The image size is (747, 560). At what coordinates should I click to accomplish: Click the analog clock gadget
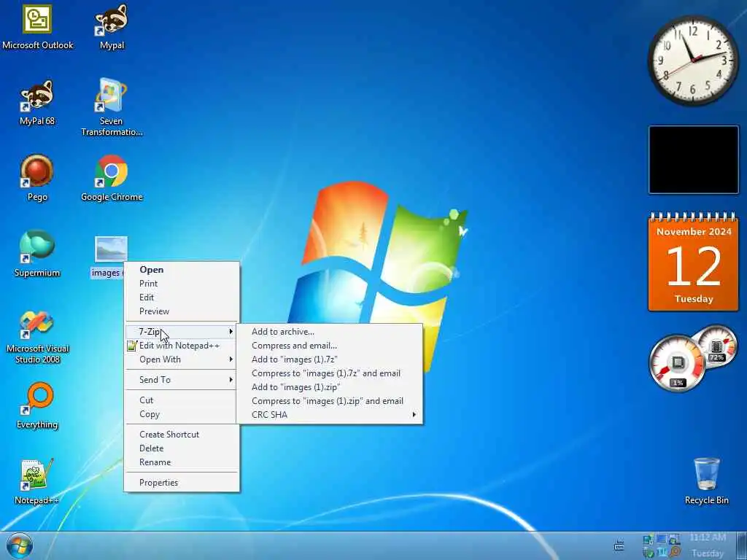[693, 61]
